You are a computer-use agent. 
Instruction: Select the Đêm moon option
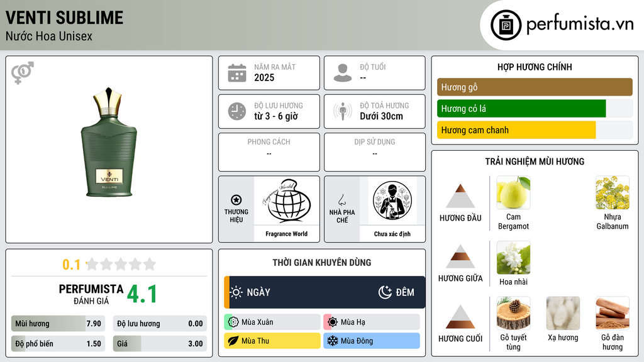pos(396,292)
